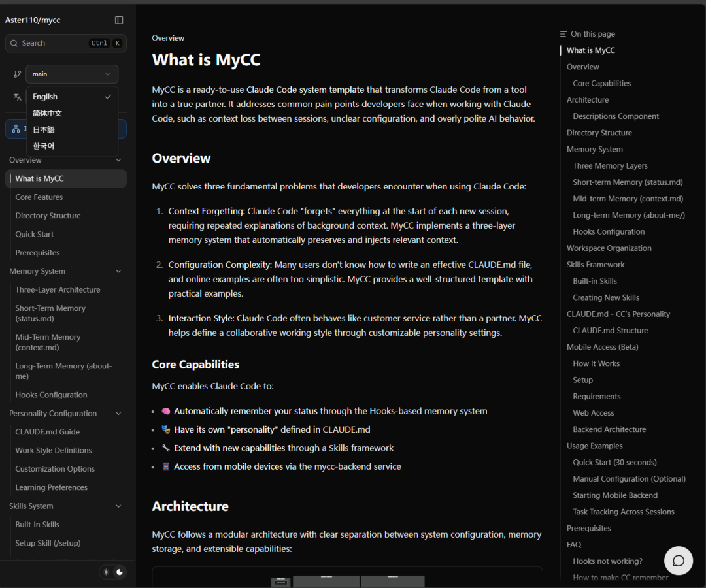Image resolution: width=706 pixels, height=588 pixels.
Task: Jump to Creating New Skills outline entry
Action: 606,297
